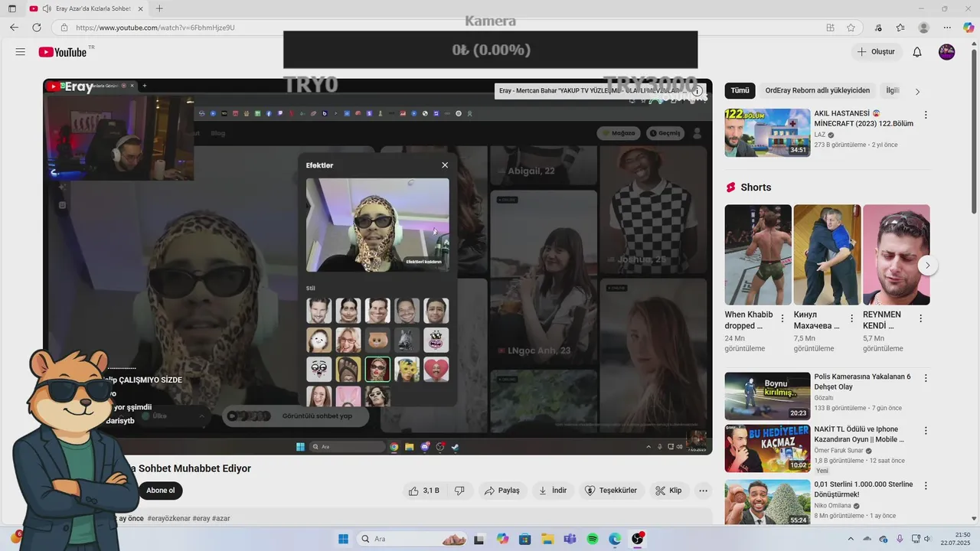Open Edge profile icon
980x551 pixels.
pyautogui.click(x=923, y=28)
